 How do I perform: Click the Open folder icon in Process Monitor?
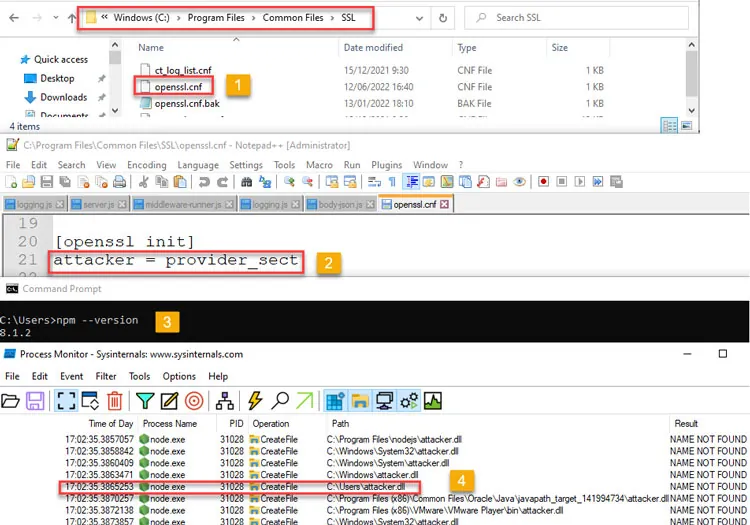point(11,401)
